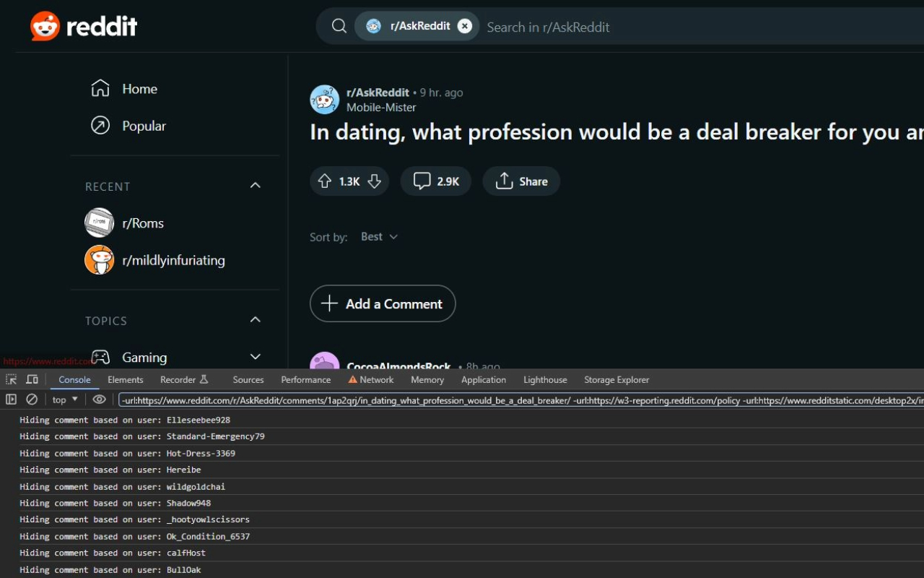Collapse the TOPICS section

255,320
